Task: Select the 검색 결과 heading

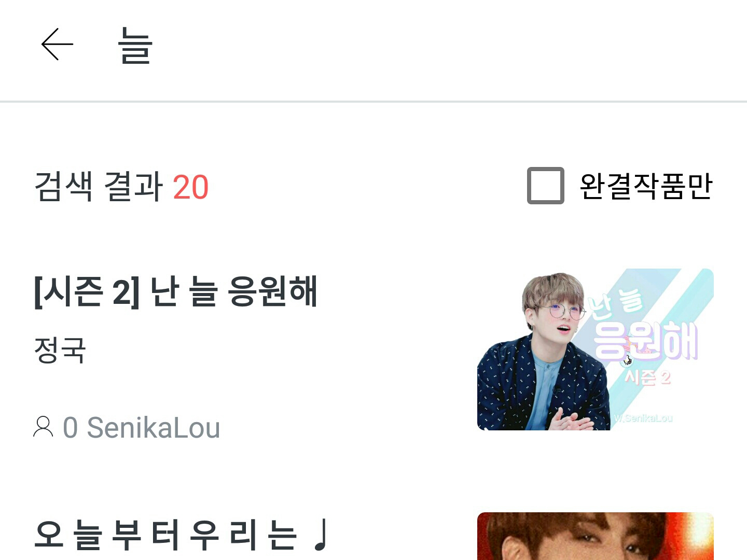Action: pos(99,186)
